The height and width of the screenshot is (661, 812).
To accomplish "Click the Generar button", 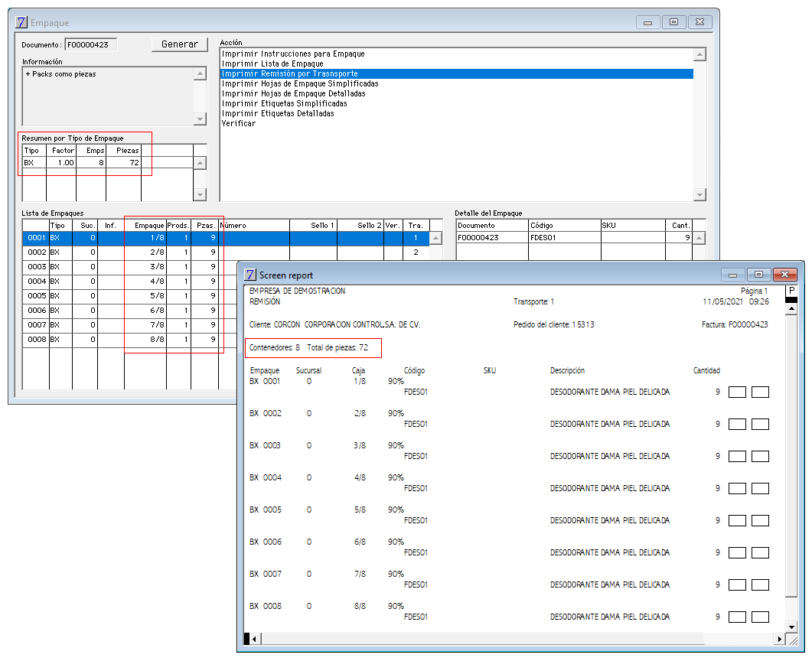I will pos(179,44).
